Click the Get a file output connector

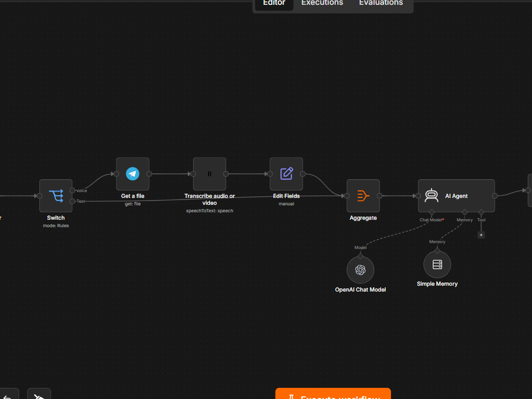coord(149,174)
